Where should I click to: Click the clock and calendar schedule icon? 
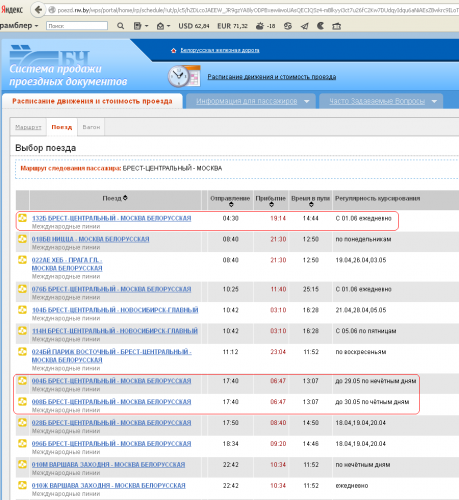tap(184, 76)
